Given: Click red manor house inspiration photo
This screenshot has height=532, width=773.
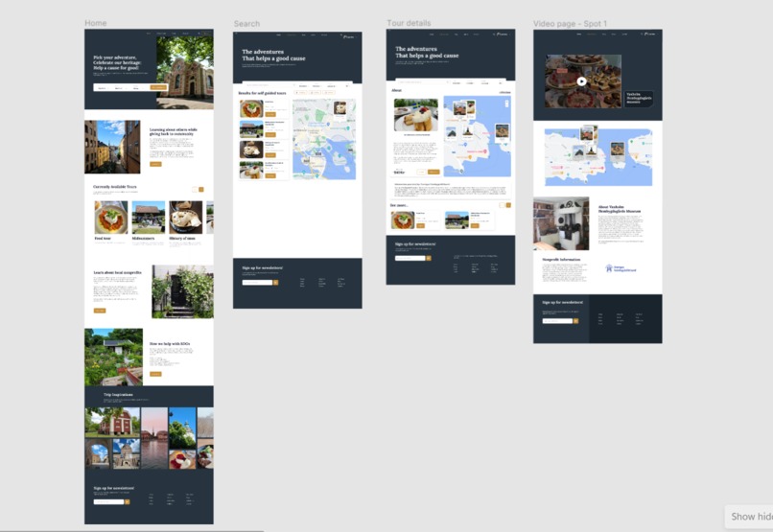Looking at the screenshot, I should click(112, 422).
